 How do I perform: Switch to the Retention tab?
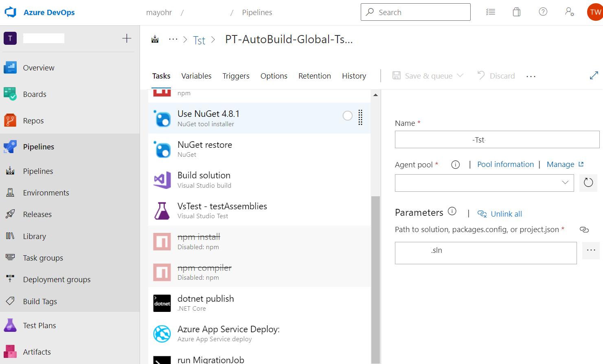pyautogui.click(x=315, y=76)
